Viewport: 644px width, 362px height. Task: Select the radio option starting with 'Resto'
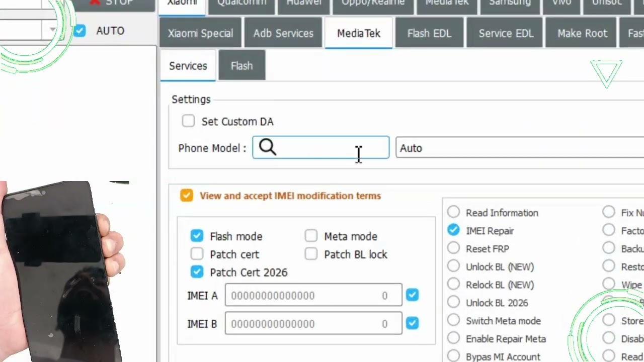coord(609,266)
